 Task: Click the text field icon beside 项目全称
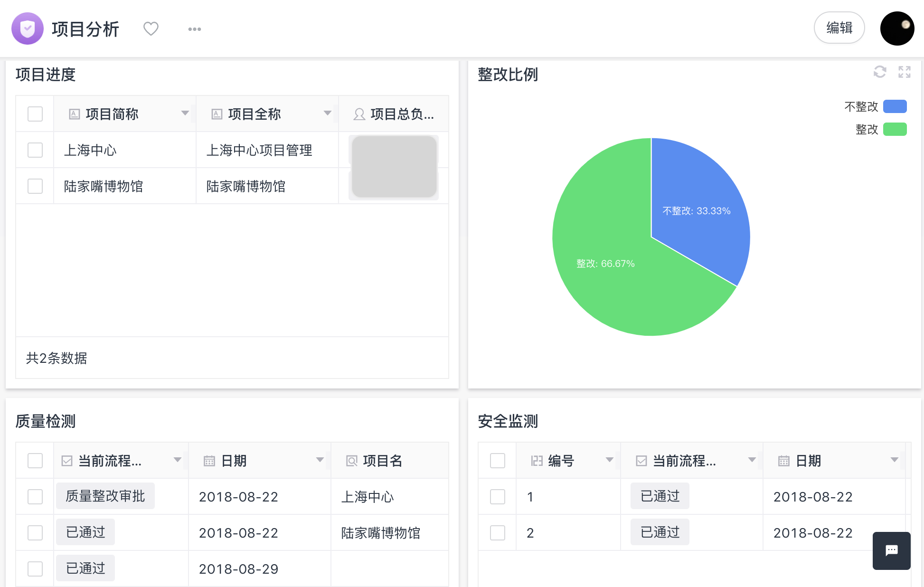point(217,114)
